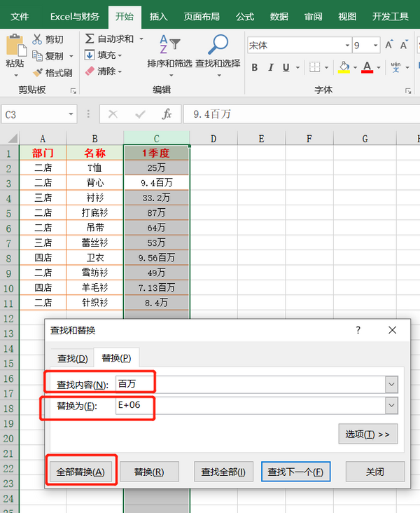Viewport: 420px width, 513px height.
Task: Select column C header
Action: (156, 138)
